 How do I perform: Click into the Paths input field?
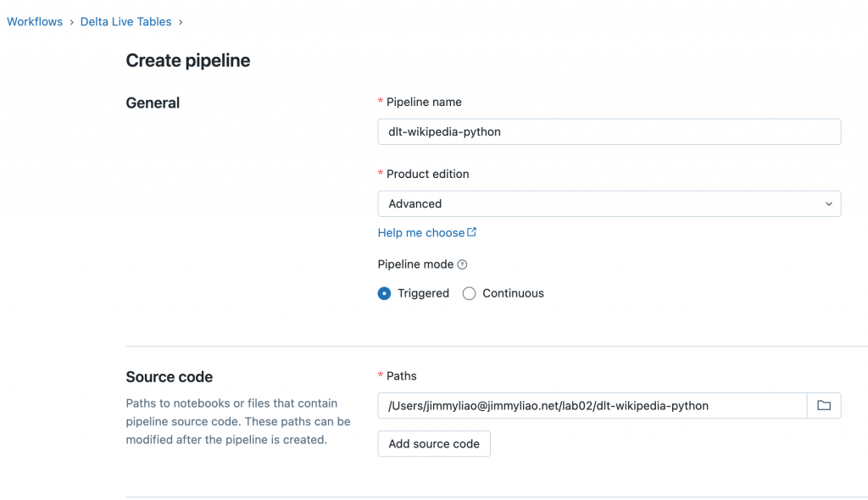pyautogui.click(x=592, y=406)
